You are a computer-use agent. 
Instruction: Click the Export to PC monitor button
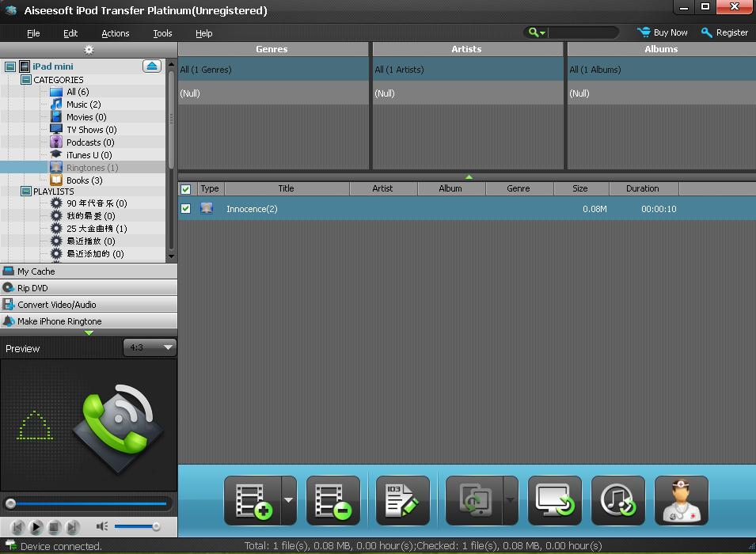coord(555,500)
